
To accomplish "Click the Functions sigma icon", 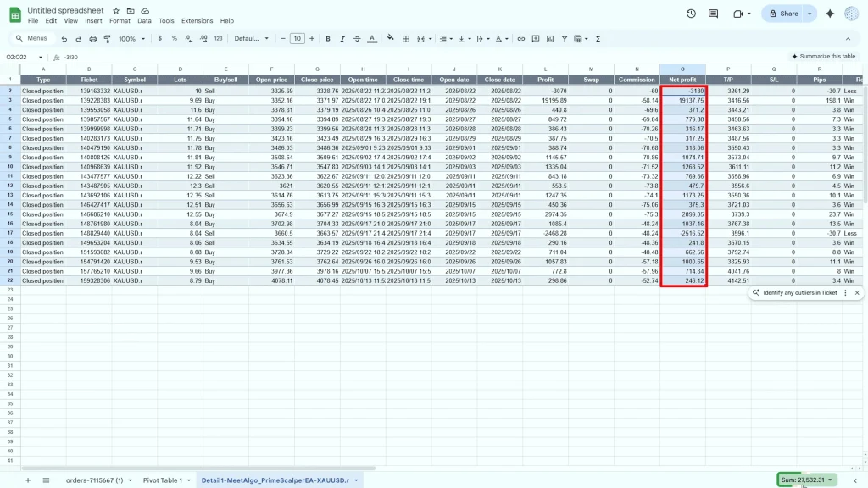I will coord(598,39).
